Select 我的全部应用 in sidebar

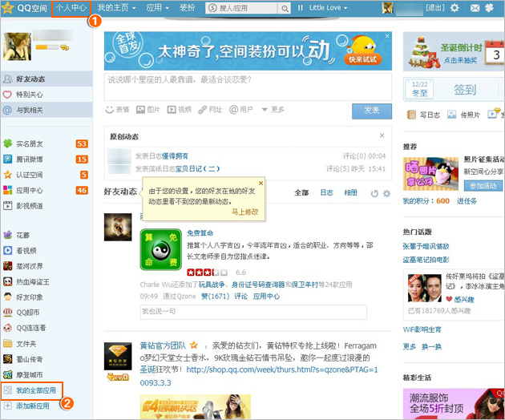pyautogui.click(x=37, y=391)
